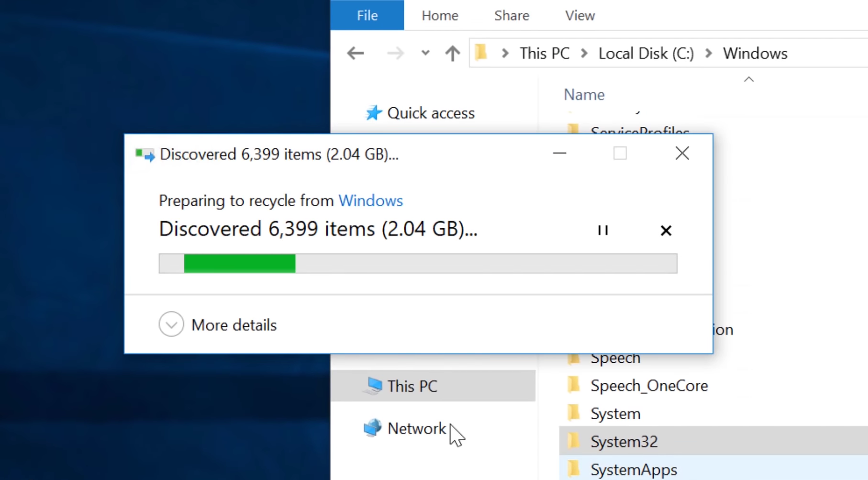Go up one folder level
This screenshot has width=868, height=480.
[452, 53]
